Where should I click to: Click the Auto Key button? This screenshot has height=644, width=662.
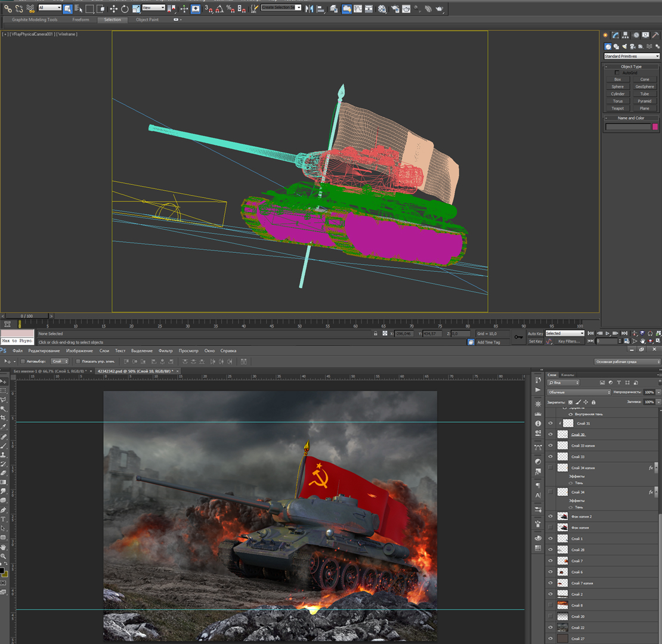(536, 333)
